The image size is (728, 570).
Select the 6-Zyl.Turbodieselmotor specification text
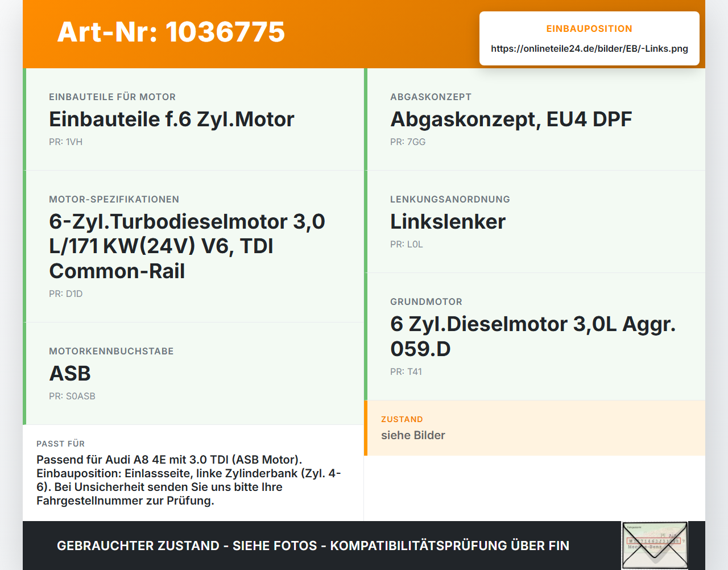[187, 246]
